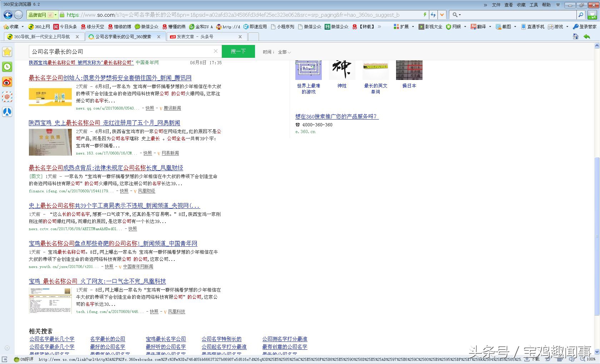
Task: Expand the 收藏 favorites dropdown arrow
Action: pos(22,26)
